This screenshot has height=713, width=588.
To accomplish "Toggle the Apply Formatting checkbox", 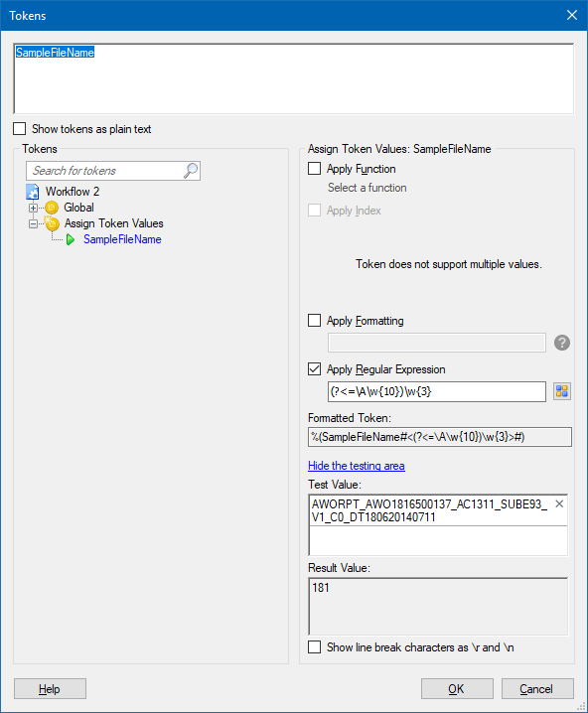I will 314,321.
